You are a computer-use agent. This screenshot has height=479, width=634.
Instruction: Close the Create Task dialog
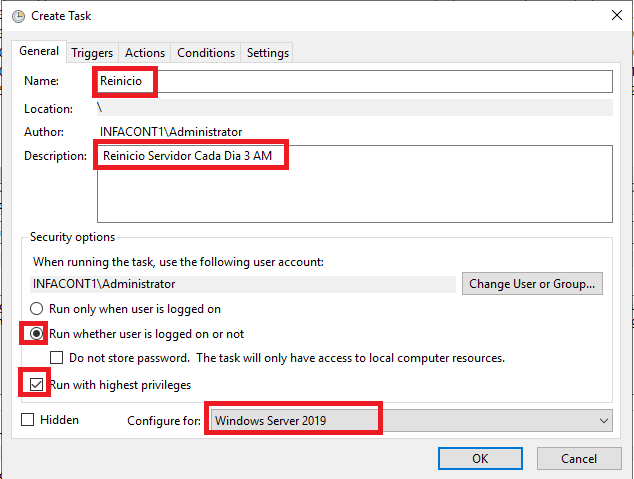(x=617, y=15)
